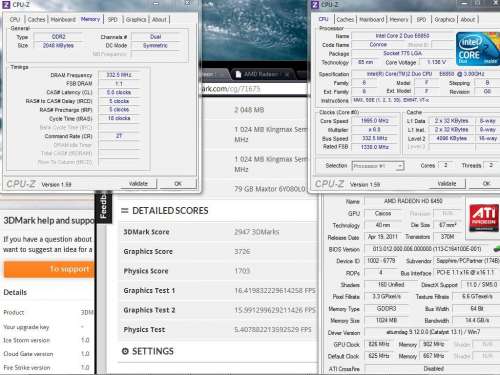Click the memory Type DDR2 field
Image resolution: width=500 pixels, height=375 pixels.
[x=59, y=37]
